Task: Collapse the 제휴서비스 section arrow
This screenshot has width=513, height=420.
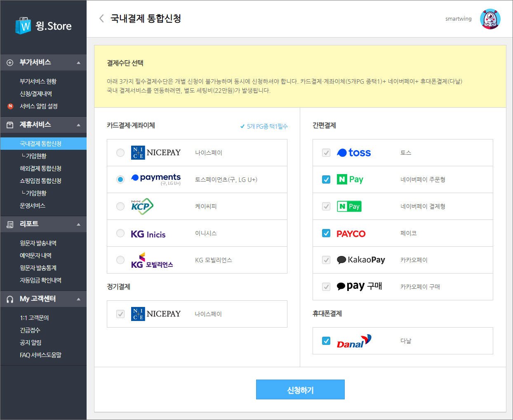Action: pos(78,125)
